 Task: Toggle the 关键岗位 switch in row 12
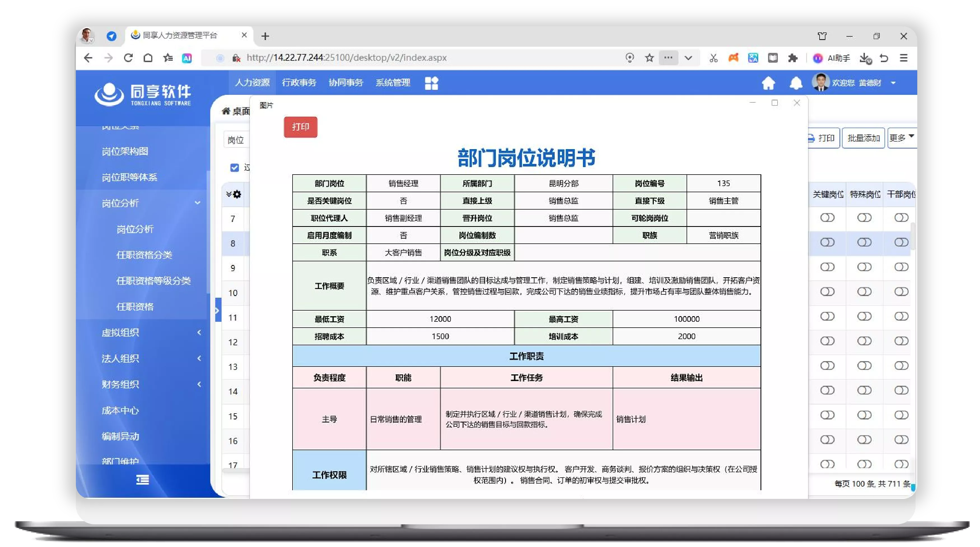point(827,341)
